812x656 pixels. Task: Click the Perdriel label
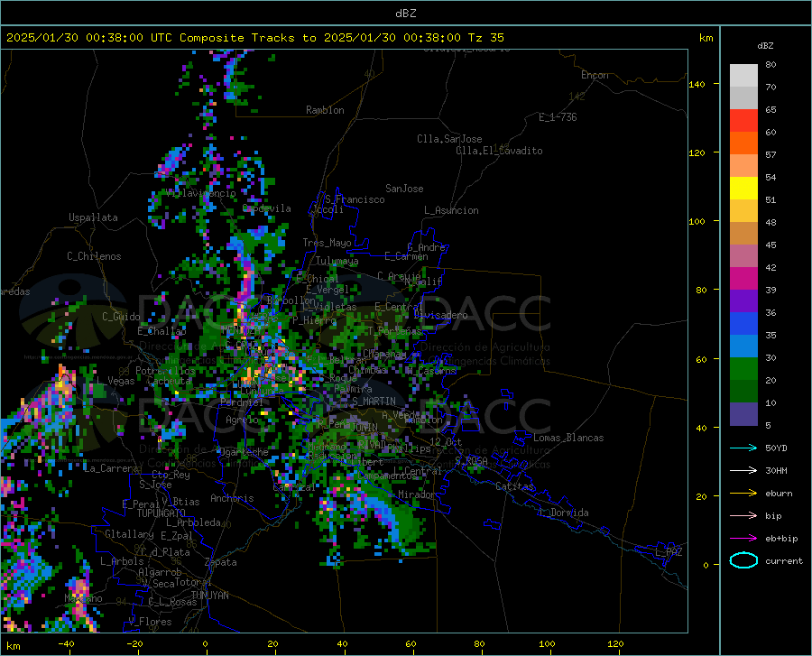(x=242, y=402)
